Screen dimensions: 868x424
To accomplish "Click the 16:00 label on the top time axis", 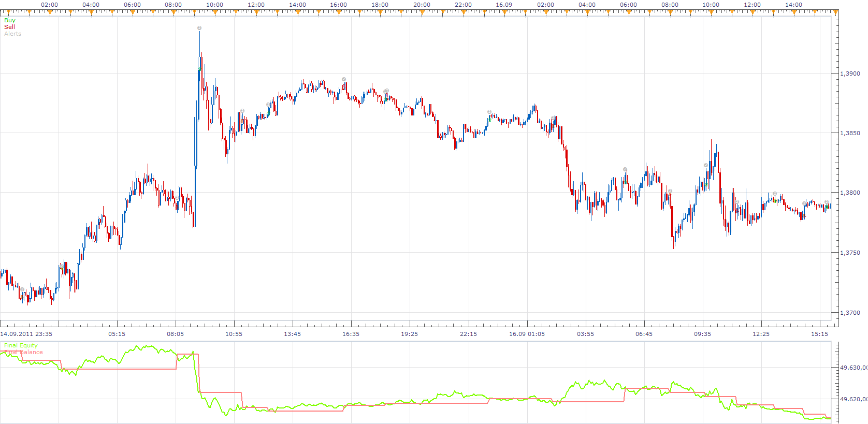I will coord(339,5).
